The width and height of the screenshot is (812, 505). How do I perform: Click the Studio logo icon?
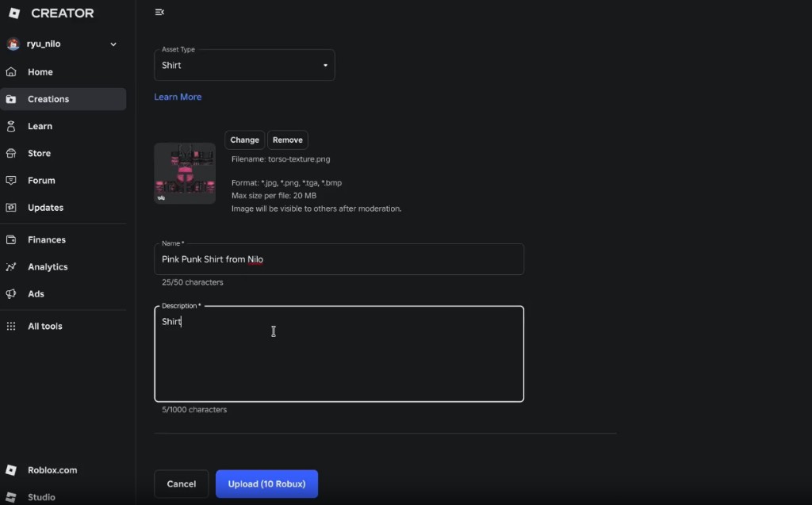(x=11, y=497)
